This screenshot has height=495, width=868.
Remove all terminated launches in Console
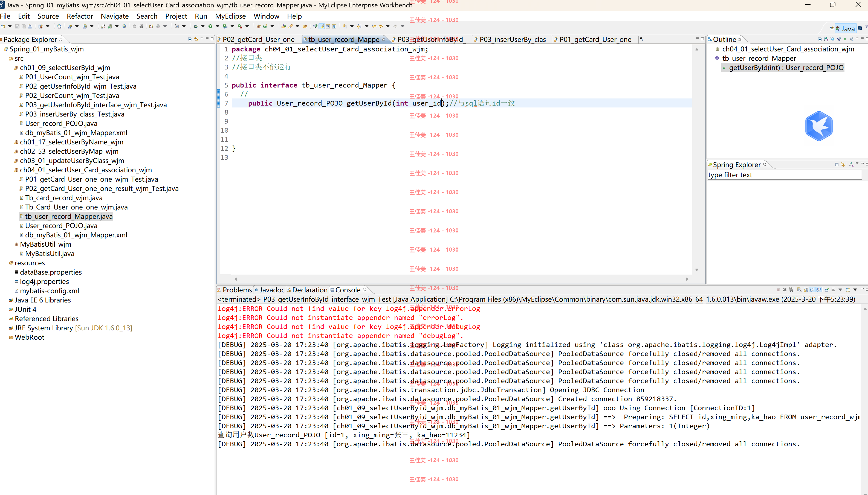(791, 290)
